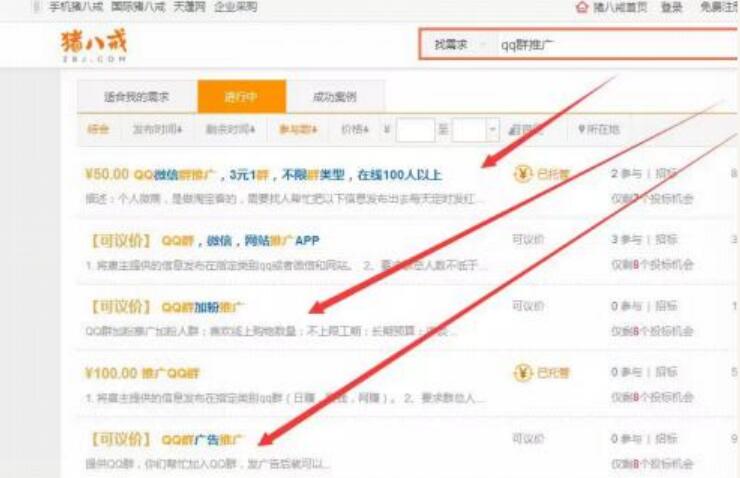Select the 进行中 tab
740x478 pixels.
(241, 97)
